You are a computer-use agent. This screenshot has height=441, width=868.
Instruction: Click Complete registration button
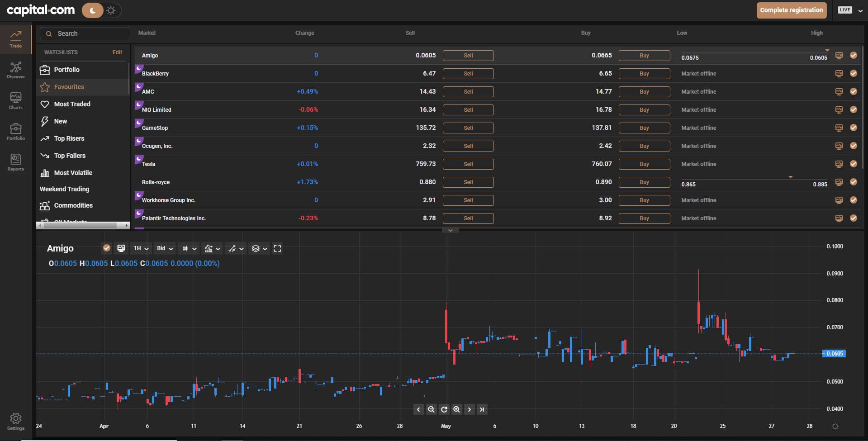(791, 10)
